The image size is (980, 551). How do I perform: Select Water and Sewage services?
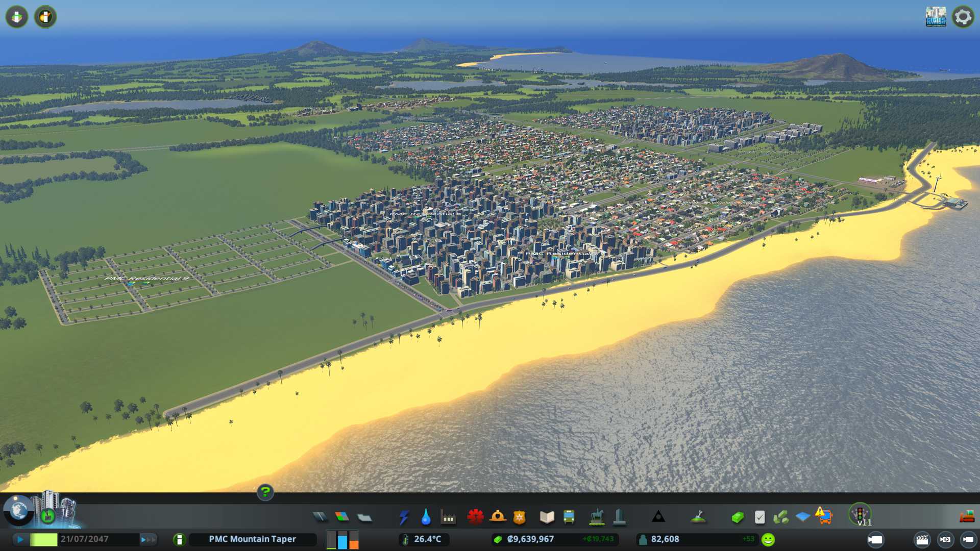[426, 517]
